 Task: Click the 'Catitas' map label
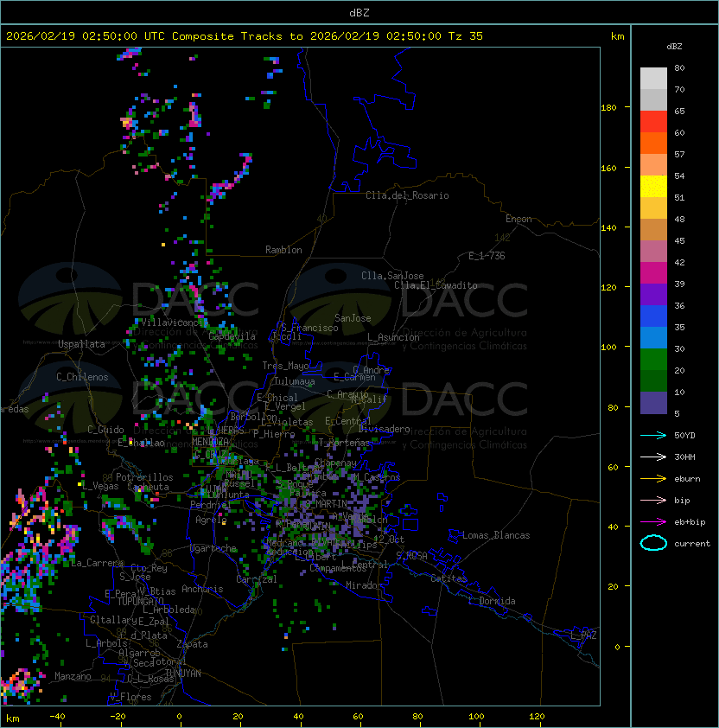449,578
